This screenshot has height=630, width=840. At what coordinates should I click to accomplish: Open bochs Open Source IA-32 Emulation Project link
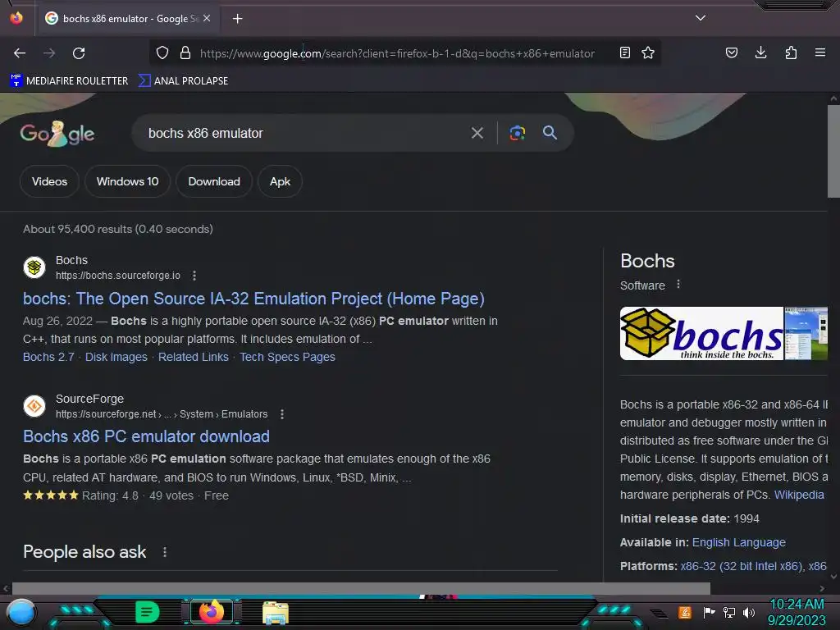pyautogui.click(x=253, y=299)
